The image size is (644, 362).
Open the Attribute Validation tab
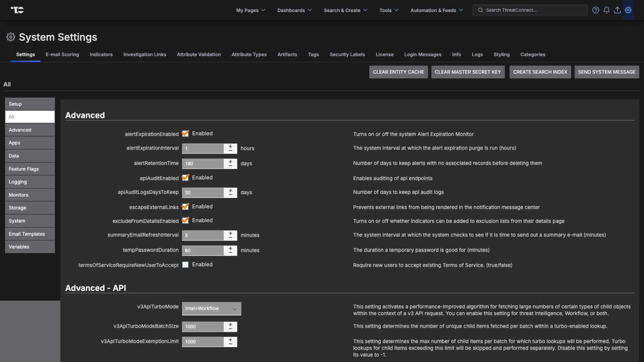click(x=199, y=54)
